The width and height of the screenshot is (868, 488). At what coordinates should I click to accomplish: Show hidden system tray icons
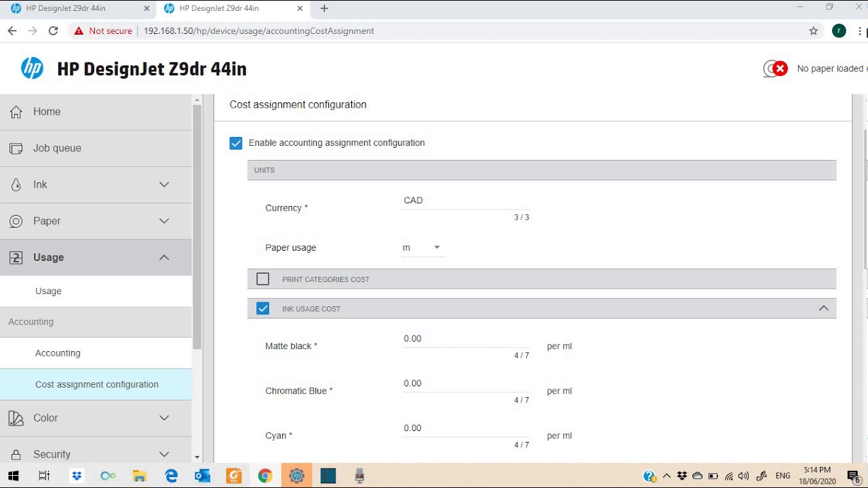[667, 476]
